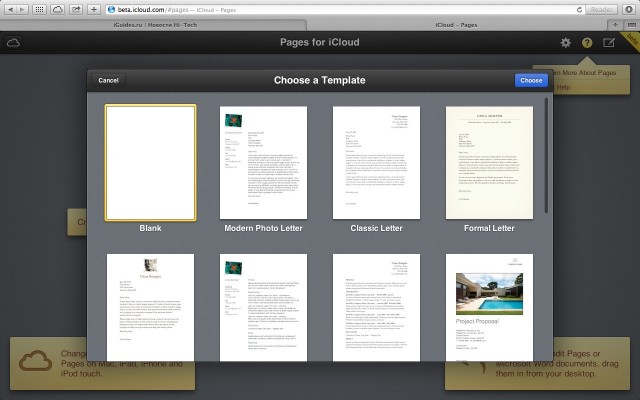
Task: Click the Reader button in address bar
Action: pos(601,9)
